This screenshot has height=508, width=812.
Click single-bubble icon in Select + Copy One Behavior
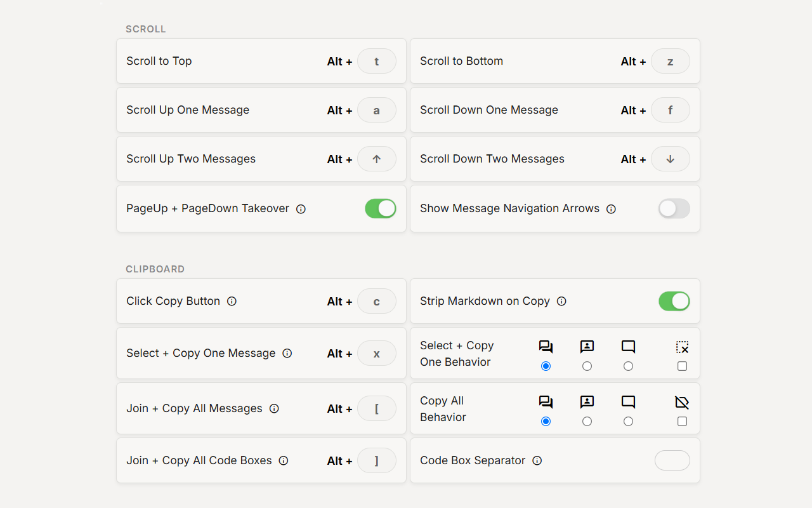coord(628,347)
